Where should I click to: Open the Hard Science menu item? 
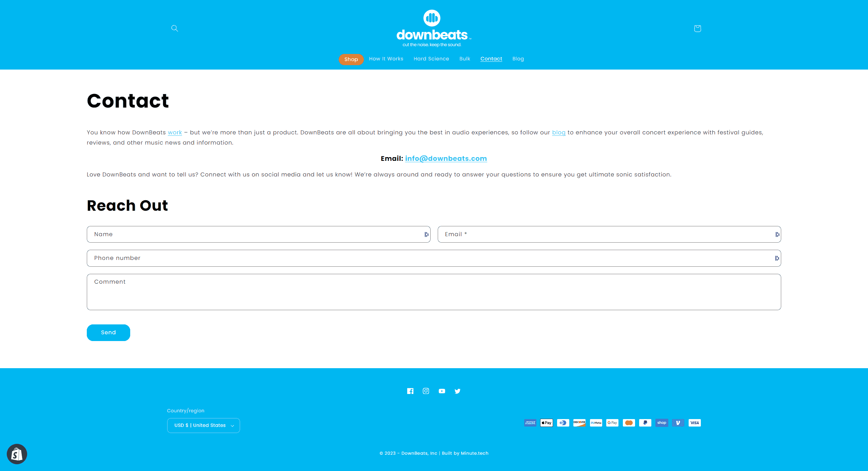point(431,59)
